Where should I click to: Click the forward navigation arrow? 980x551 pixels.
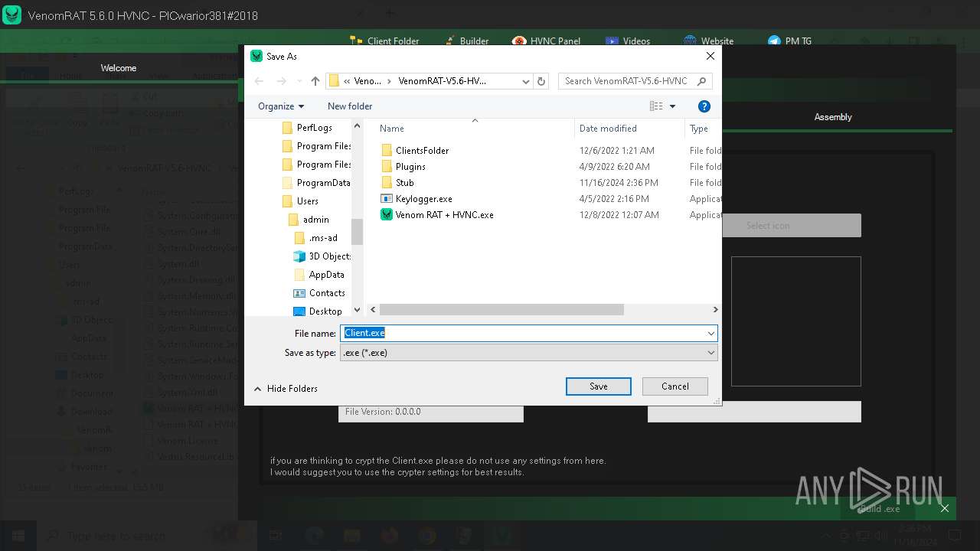point(281,81)
